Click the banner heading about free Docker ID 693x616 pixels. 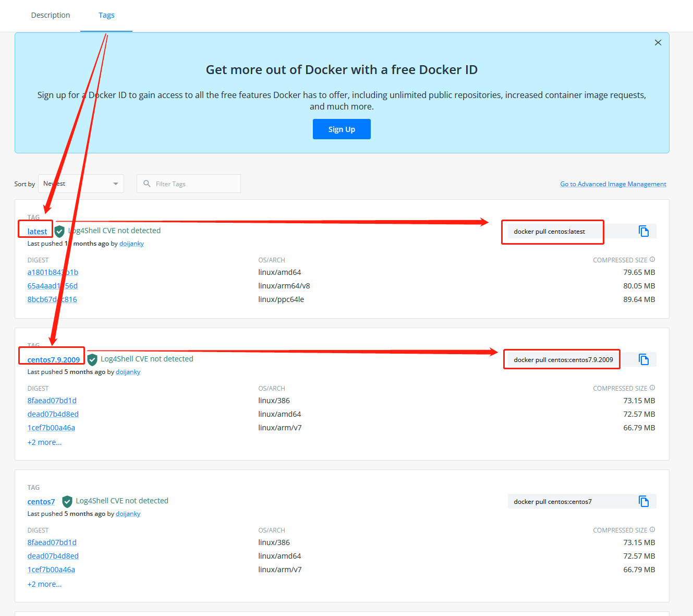point(342,70)
